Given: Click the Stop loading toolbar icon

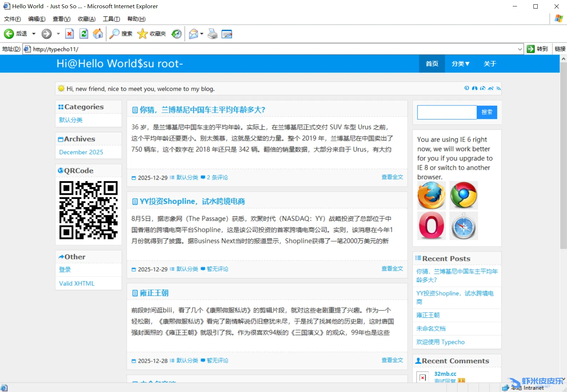Looking at the screenshot, I should pyautogui.click(x=69, y=34).
